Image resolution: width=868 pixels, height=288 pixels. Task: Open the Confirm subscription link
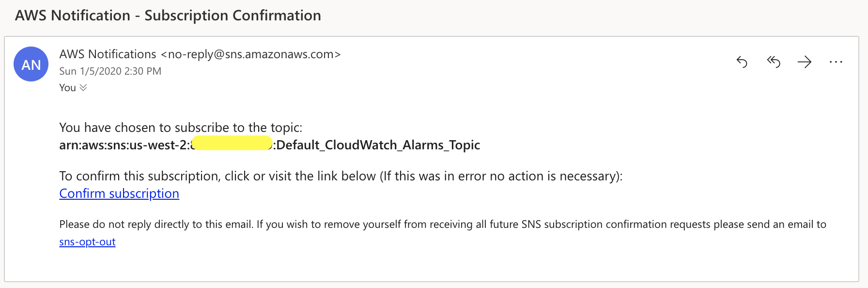[119, 193]
